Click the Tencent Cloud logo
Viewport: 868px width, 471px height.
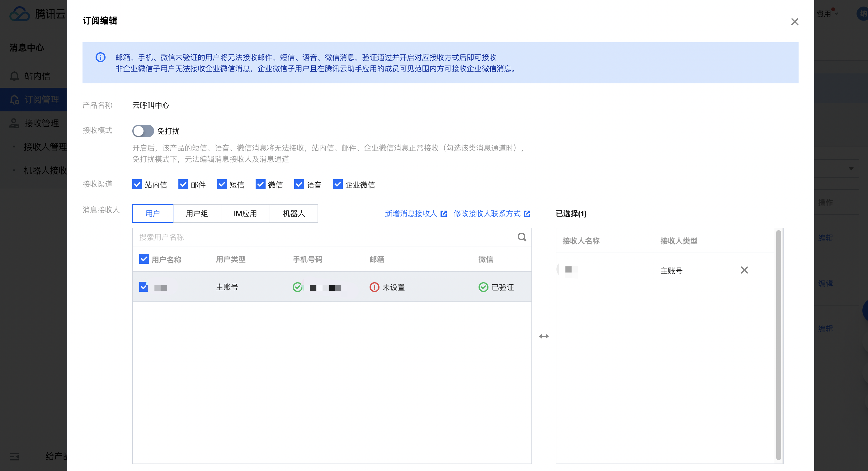click(20, 14)
